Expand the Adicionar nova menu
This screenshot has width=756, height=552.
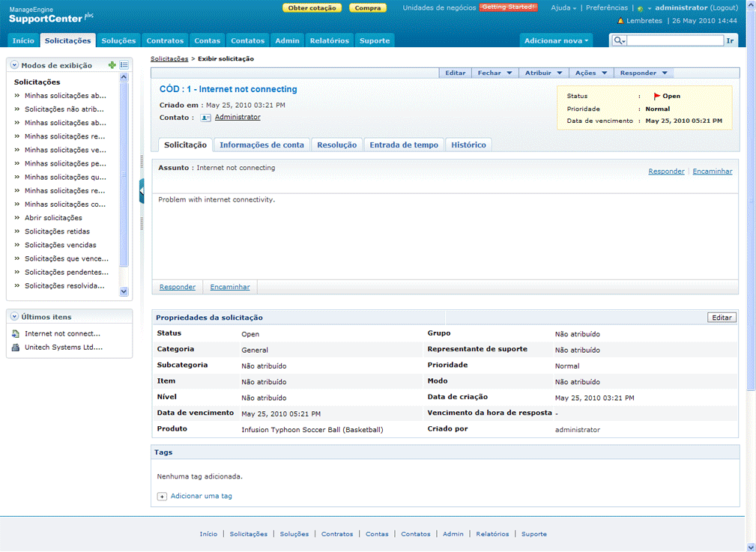(x=556, y=41)
